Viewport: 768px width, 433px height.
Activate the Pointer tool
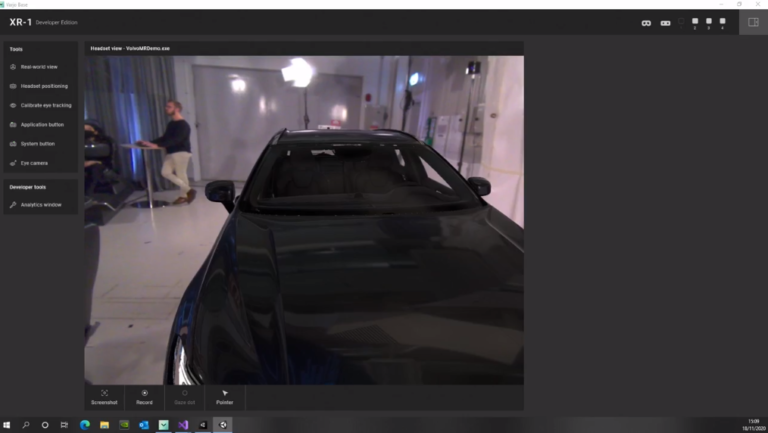pyautogui.click(x=224, y=397)
